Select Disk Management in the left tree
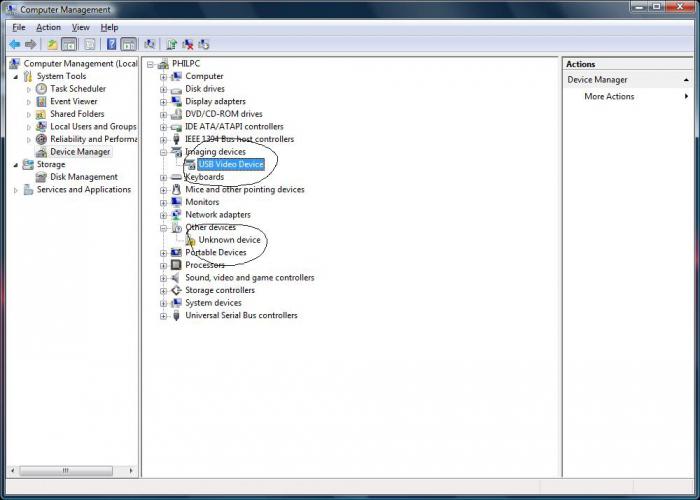 (83, 177)
